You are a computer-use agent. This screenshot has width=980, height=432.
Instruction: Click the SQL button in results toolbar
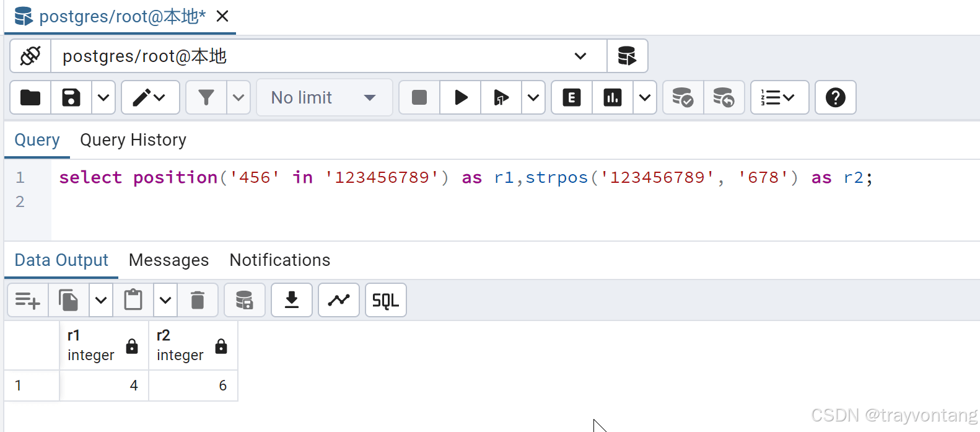386,300
